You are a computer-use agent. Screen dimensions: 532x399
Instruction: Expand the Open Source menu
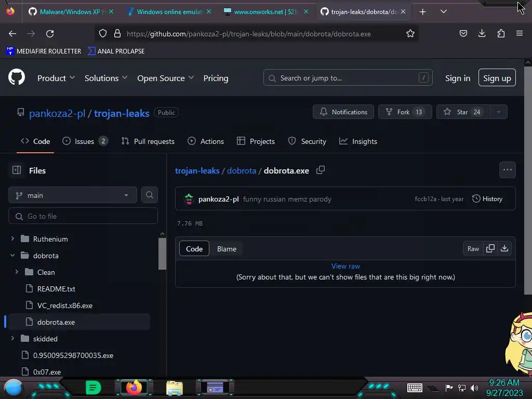tap(166, 78)
